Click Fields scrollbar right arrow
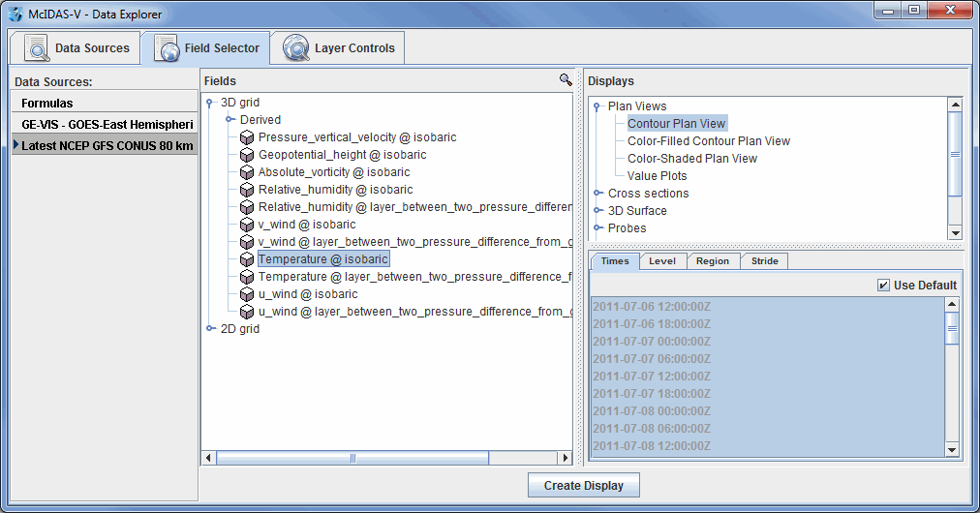The height and width of the screenshot is (513, 980). point(565,458)
